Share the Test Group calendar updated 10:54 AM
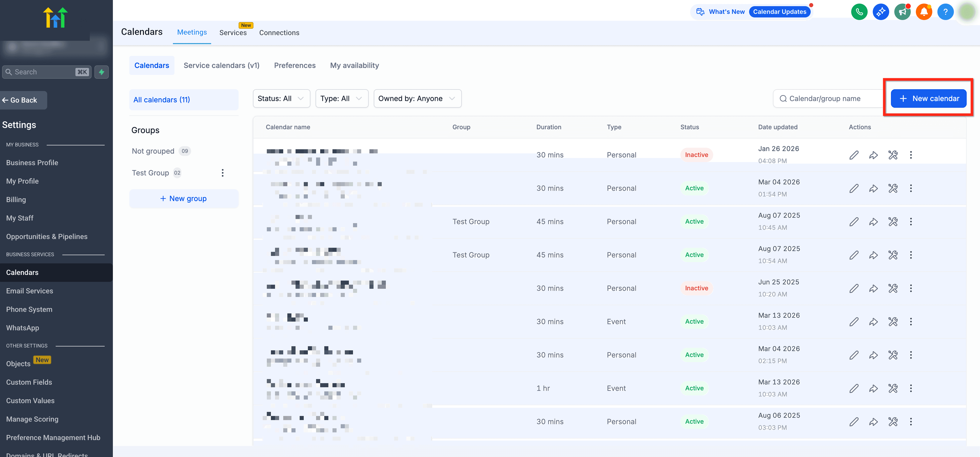 [874, 255]
